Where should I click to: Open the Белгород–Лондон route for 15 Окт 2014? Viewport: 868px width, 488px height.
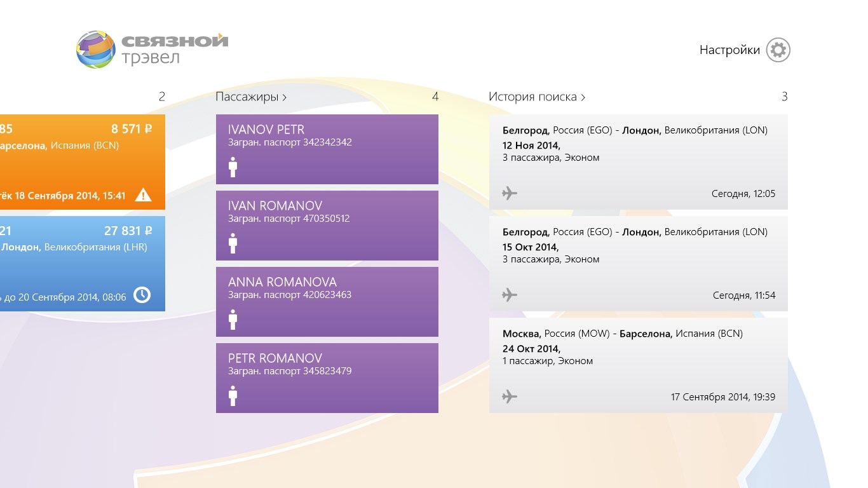click(x=635, y=232)
